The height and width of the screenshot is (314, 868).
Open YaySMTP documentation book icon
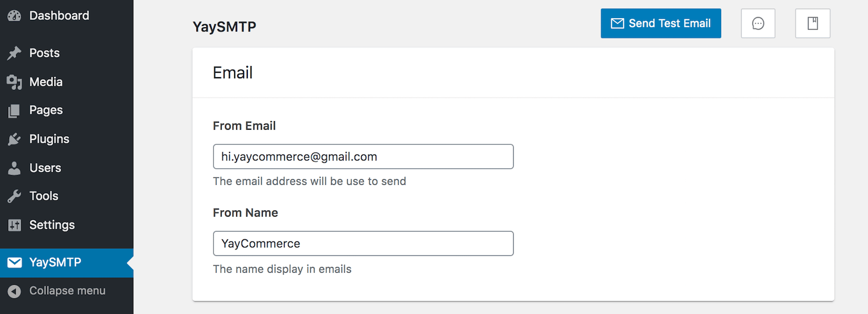(x=812, y=23)
